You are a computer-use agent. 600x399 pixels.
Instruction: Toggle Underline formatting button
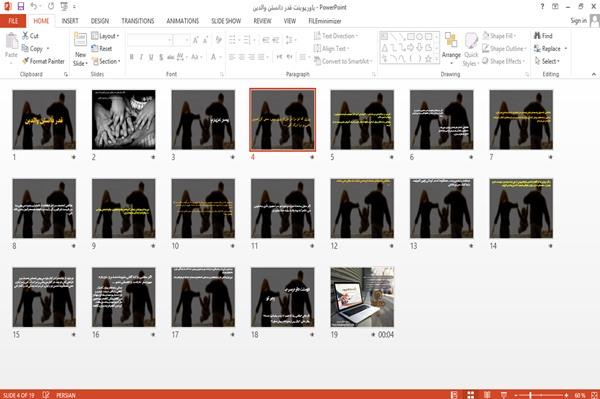(x=151, y=57)
